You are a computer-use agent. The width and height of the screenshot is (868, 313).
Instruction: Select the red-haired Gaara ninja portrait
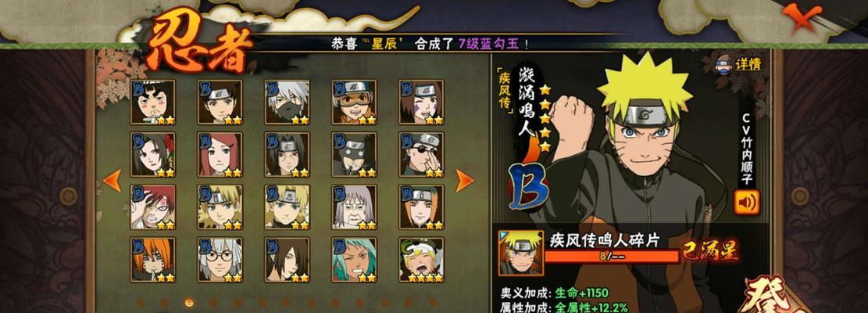click(x=153, y=207)
